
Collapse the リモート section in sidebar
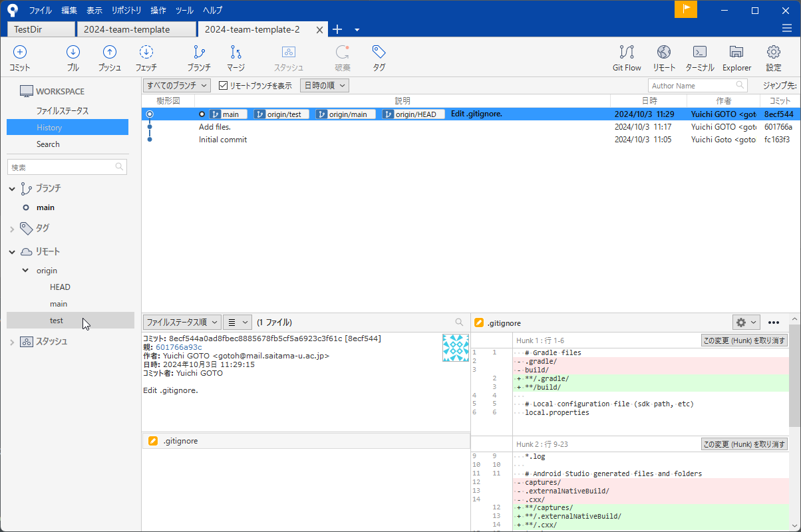[12, 252]
